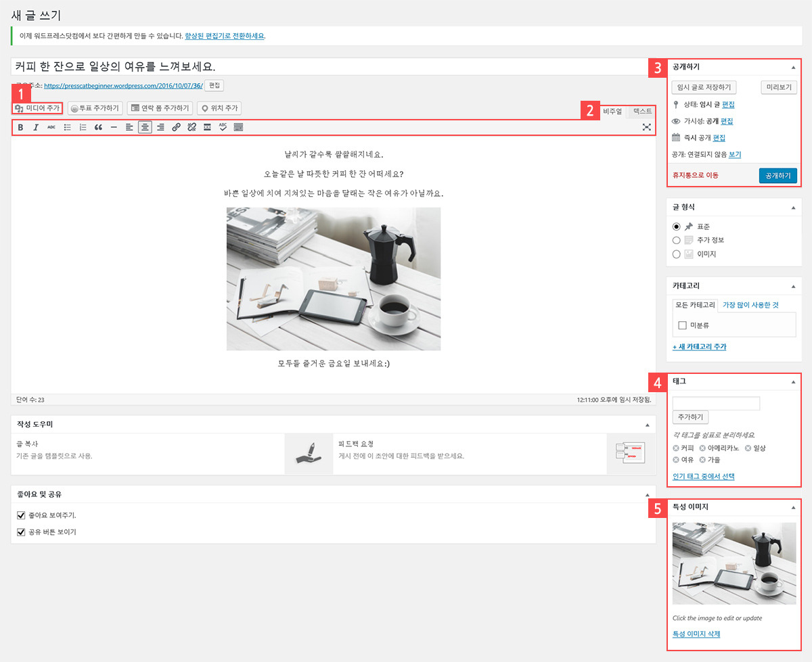Click the 특성 이미지 삭제 link
This screenshot has width=812, height=662.
[696, 634]
